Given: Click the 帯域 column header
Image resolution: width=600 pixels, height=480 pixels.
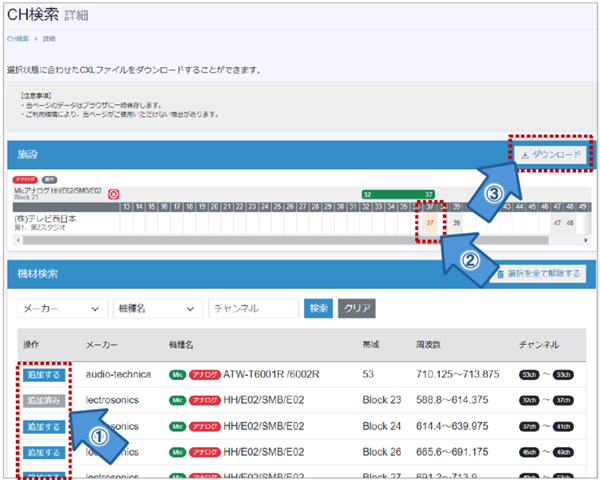Looking at the screenshot, I should 371,345.
